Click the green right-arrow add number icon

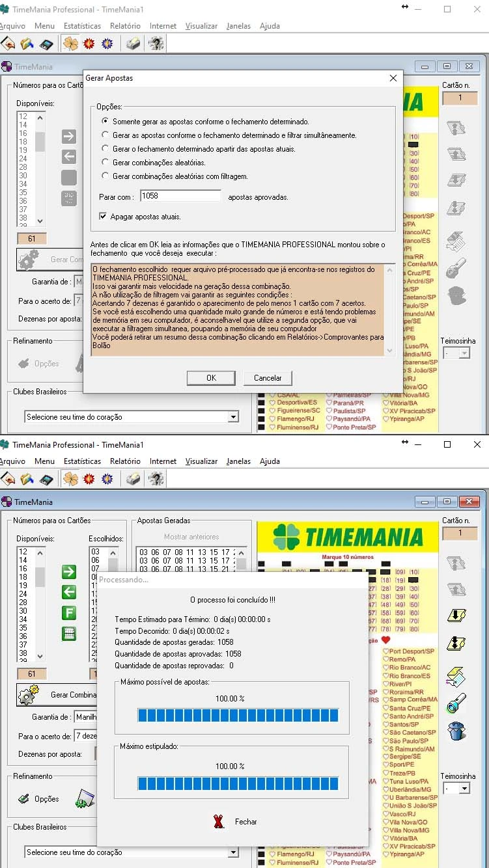click(68, 572)
